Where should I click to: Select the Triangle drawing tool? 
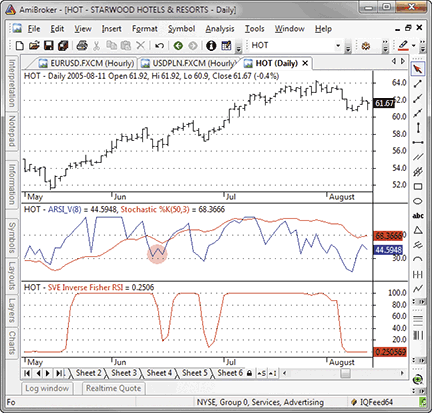418,230
